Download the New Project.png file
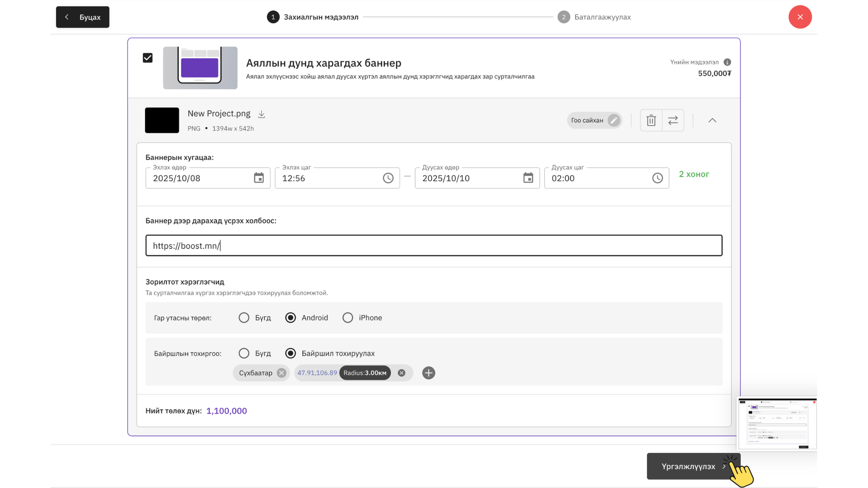 pos(261,114)
